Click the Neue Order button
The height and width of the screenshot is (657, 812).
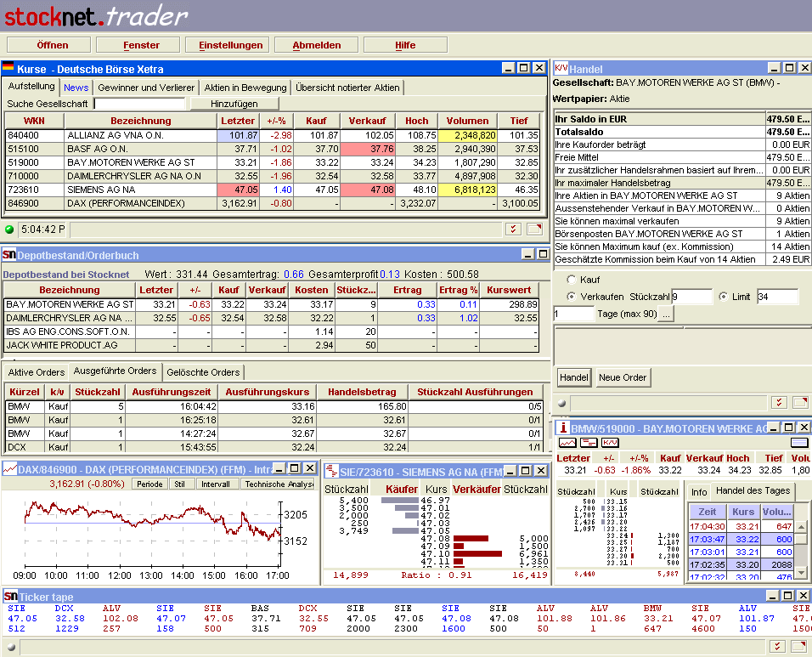coord(623,377)
